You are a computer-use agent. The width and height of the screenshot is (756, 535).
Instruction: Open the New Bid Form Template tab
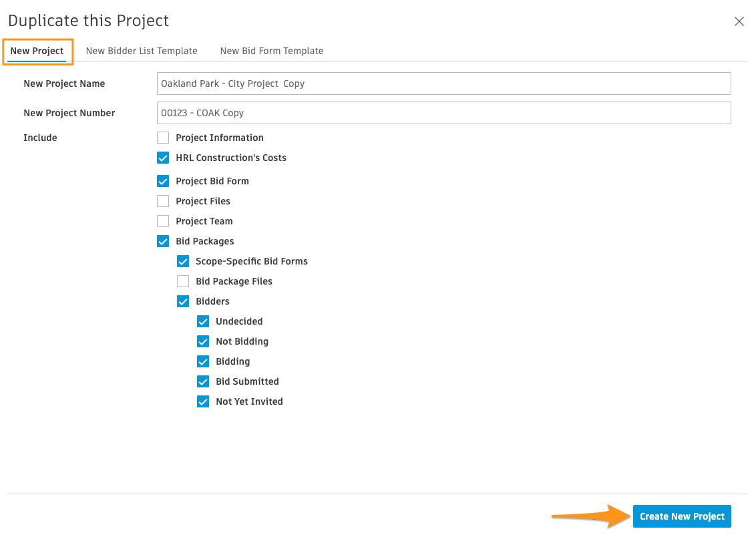click(x=271, y=51)
